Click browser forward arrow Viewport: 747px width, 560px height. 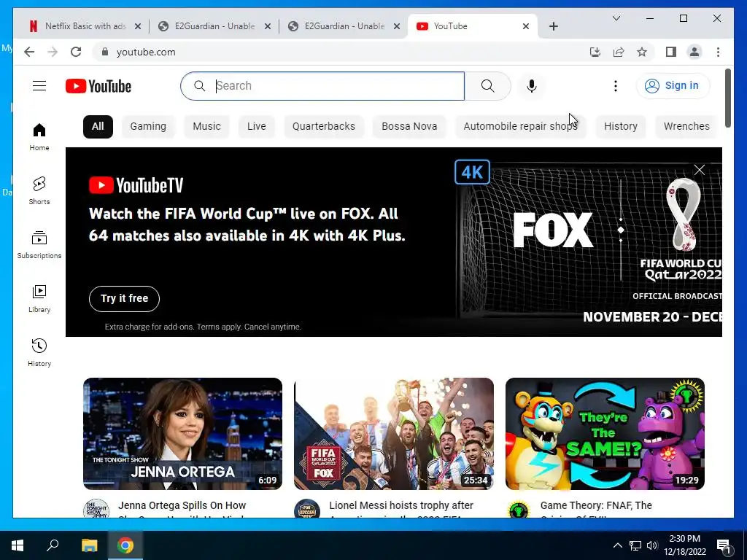(x=53, y=52)
